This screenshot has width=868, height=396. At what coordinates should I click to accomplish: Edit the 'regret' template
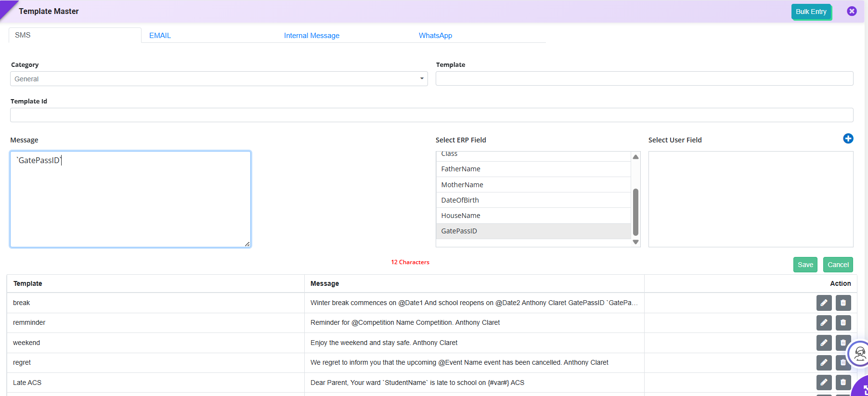click(824, 362)
